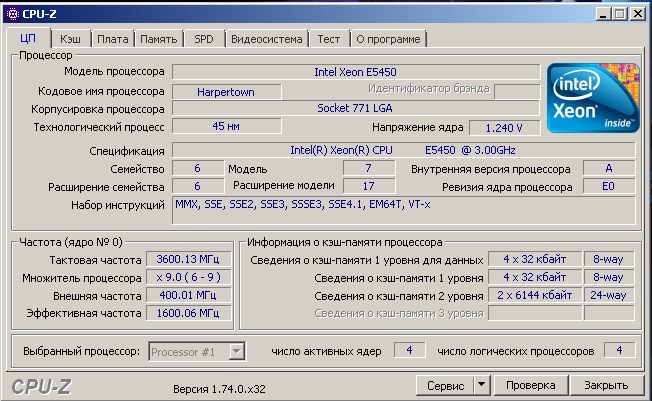This screenshot has height=401, width=652.
Task: Open the Тест tab
Action: coord(328,39)
